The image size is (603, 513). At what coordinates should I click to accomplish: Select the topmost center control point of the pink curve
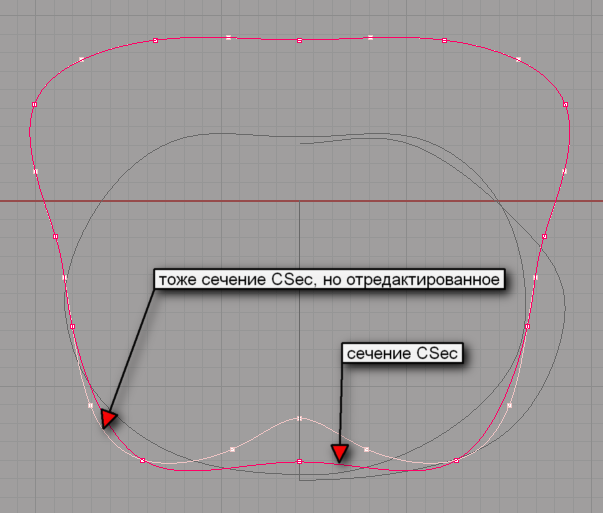pos(300,40)
